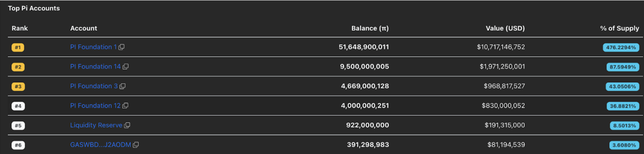Copy the PI Foundation 14 address

coord(126,67)
